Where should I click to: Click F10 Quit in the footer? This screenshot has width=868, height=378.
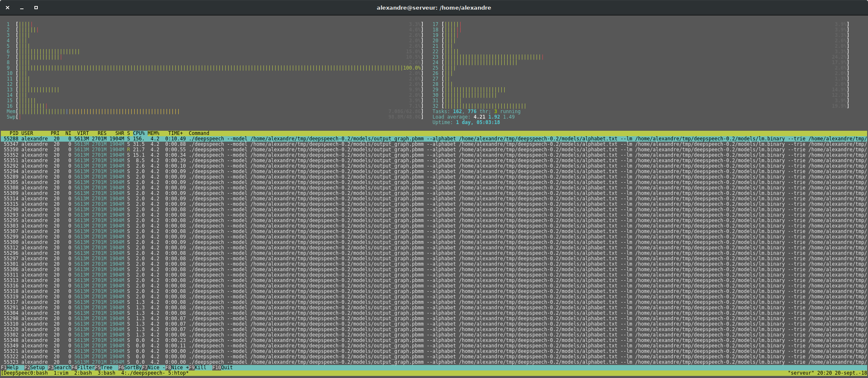pyautogui.click(x=222, y=368)
